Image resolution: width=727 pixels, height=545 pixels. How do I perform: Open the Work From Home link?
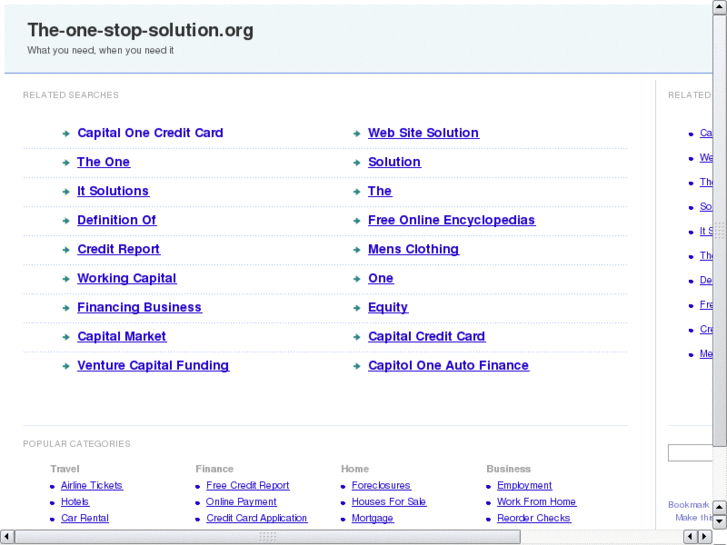[536, 502]
